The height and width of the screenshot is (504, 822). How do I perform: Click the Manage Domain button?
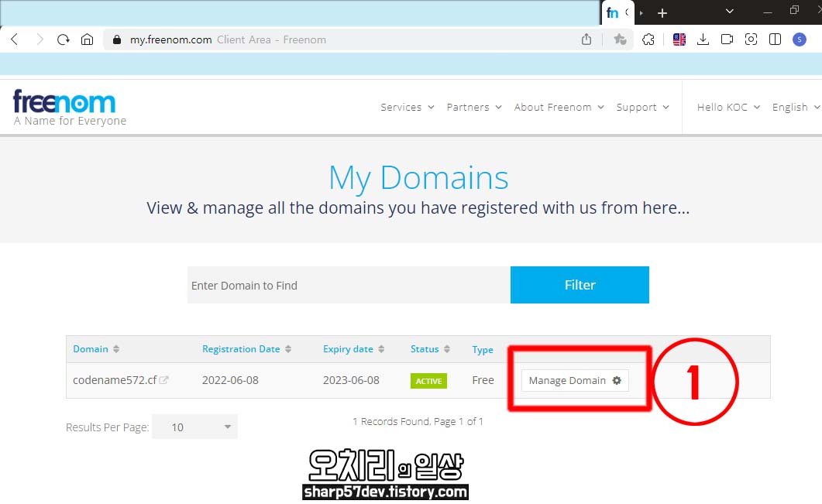coord(575,380)
